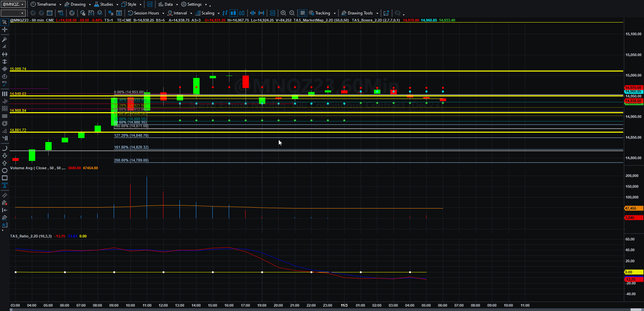Select the down arrow drawing tool

pos(5,155)
